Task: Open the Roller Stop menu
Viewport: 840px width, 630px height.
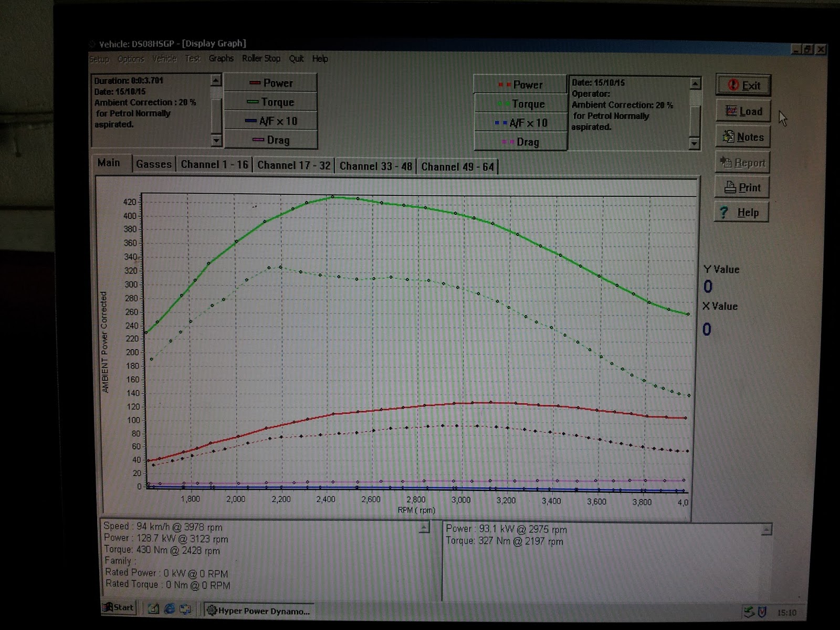Action: pos(261,58)
